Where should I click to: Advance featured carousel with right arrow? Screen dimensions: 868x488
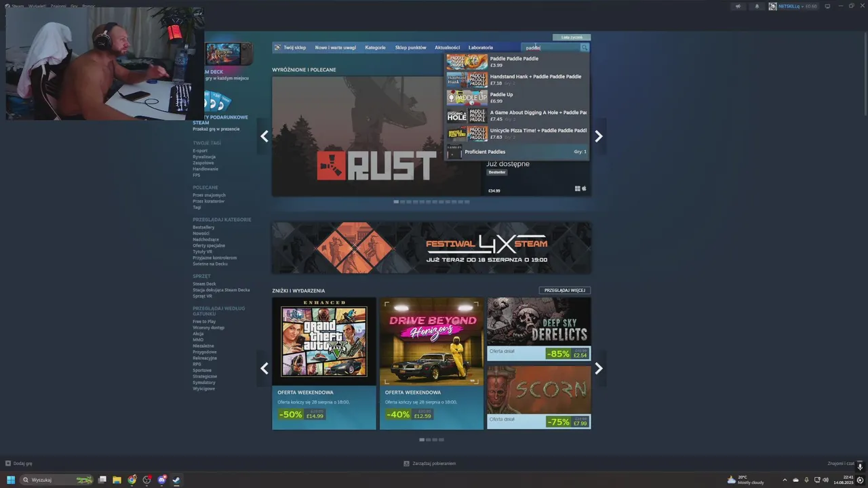(598, 136)
